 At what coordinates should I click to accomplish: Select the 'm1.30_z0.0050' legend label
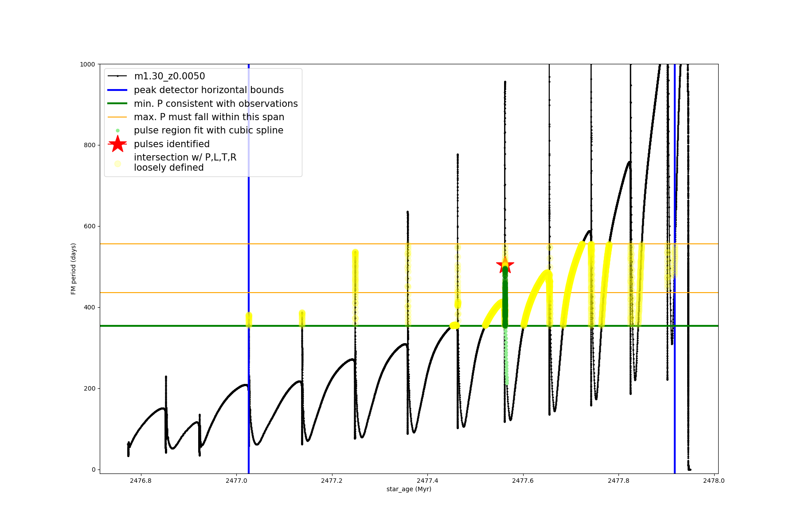pyautogui.click(x=169, y=76)
